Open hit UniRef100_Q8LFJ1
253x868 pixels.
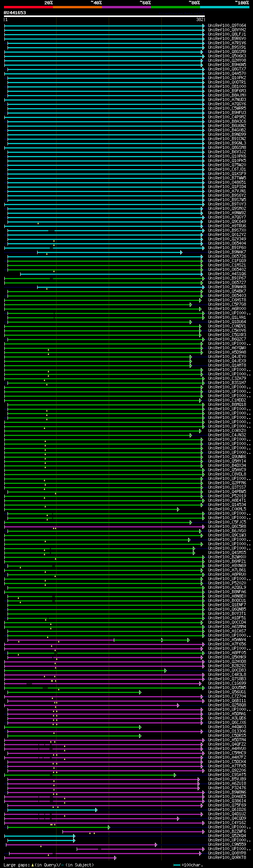(227, 34)
